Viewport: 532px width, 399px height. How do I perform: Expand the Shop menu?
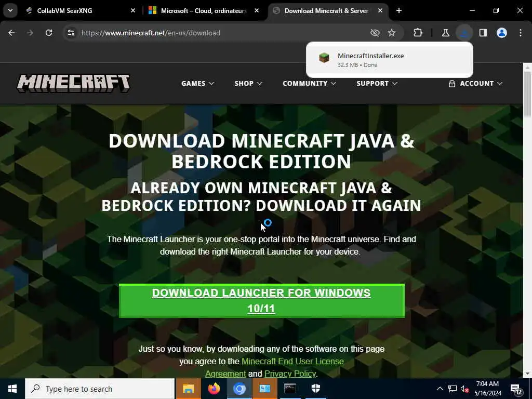click(248, 84)
